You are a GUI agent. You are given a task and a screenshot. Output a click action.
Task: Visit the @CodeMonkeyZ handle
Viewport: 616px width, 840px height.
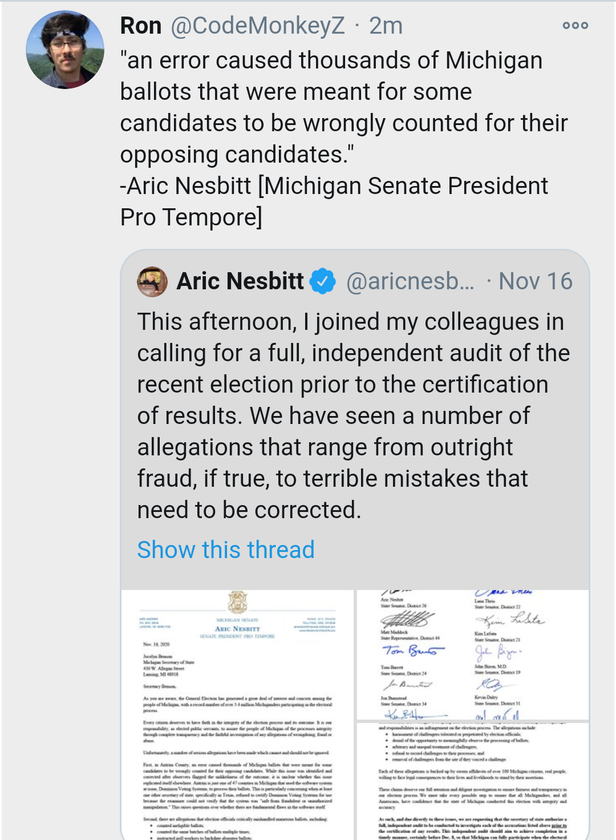(258, 26)
